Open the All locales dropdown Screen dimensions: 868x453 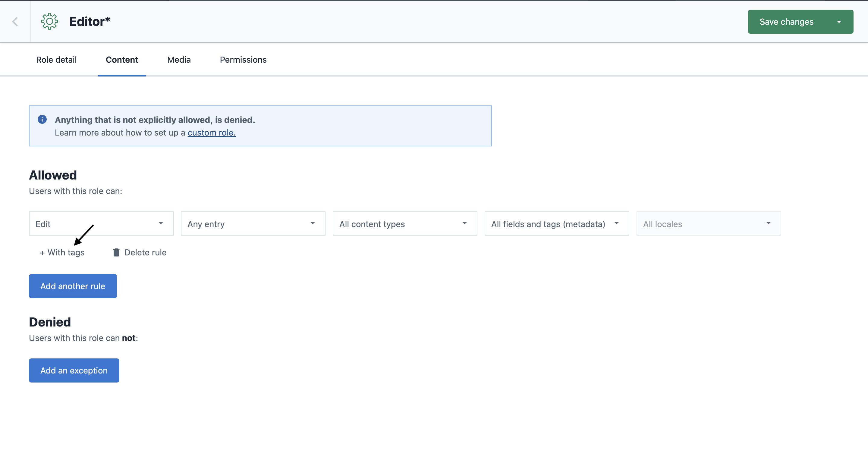click(708, 223)
